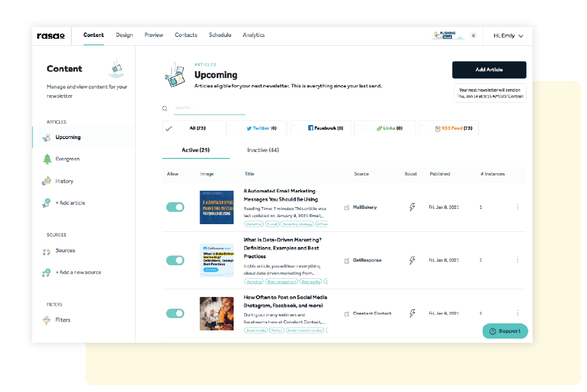Open the Filters sidebar link
The height and width of the screenshot is (392, 587).
[x=63, y=320]
